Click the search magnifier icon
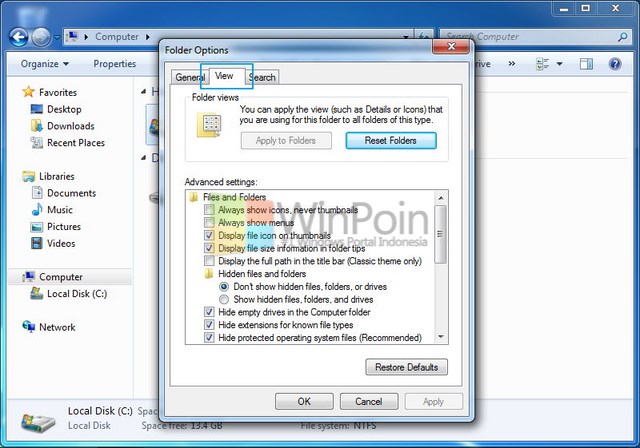640x448 pixels. 622,37
